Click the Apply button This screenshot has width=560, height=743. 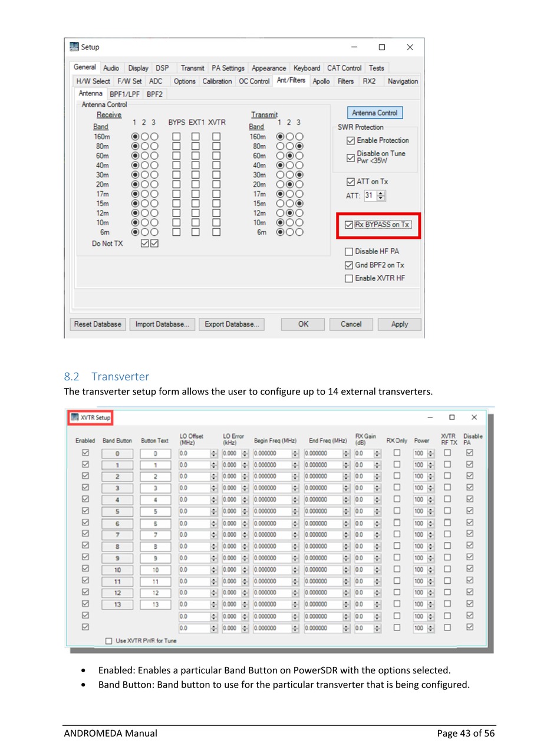pos(400,324)
